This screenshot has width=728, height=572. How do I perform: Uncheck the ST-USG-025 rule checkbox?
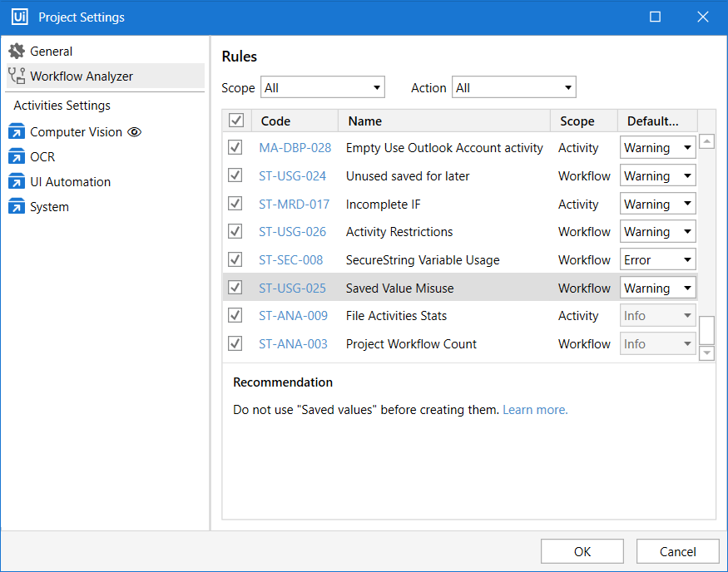pyautogui.click(x=235, y=288)
